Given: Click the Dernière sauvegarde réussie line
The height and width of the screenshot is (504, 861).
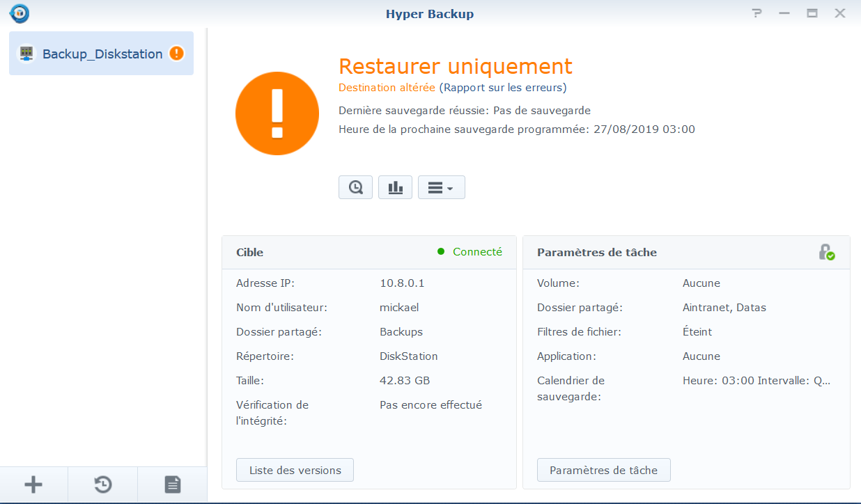Looking at the screenshot, I should click(x=465, y=111).
